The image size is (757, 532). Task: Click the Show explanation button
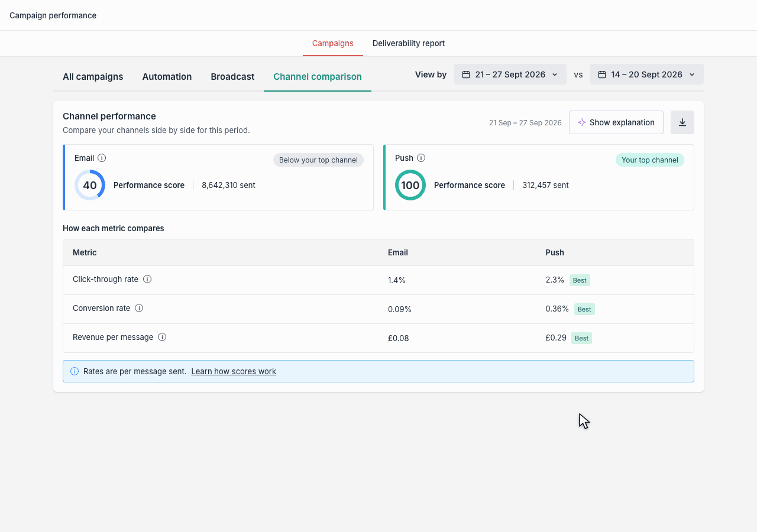click(616, 122)
